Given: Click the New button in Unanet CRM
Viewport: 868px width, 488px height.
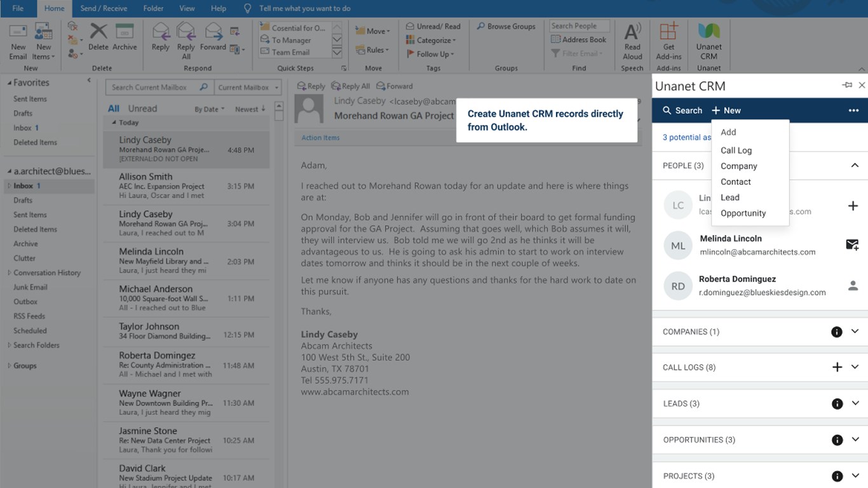Looking at the screenshot, I should click(726, 111).
